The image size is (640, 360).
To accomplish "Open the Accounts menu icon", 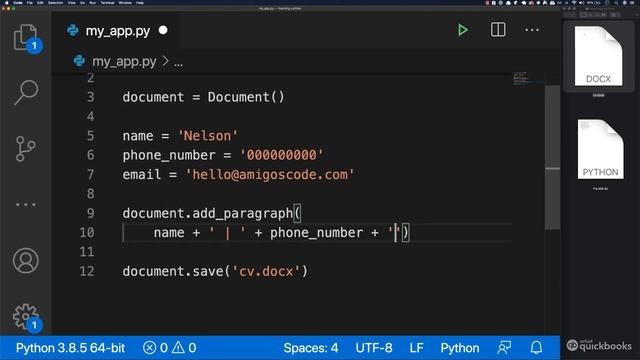I will [x=26, y=260].
